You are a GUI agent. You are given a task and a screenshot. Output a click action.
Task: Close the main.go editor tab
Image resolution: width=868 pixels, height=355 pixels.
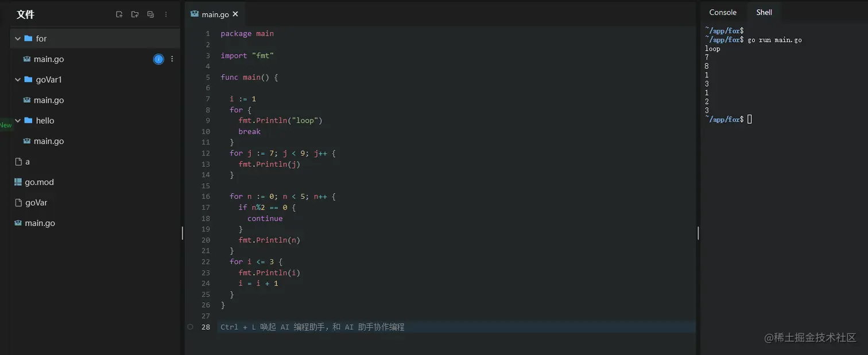(x=235, y=14)
